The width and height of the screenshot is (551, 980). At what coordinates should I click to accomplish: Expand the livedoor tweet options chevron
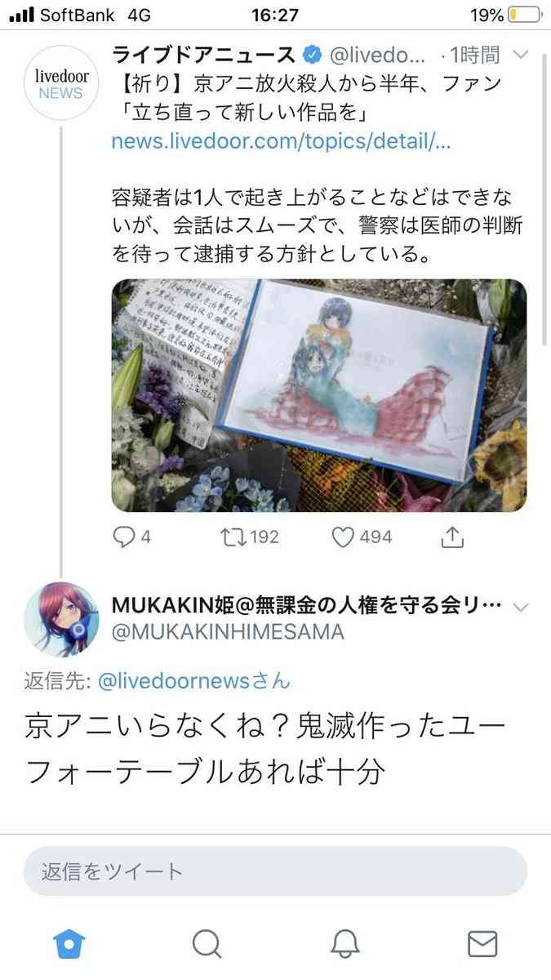point(520,56)
